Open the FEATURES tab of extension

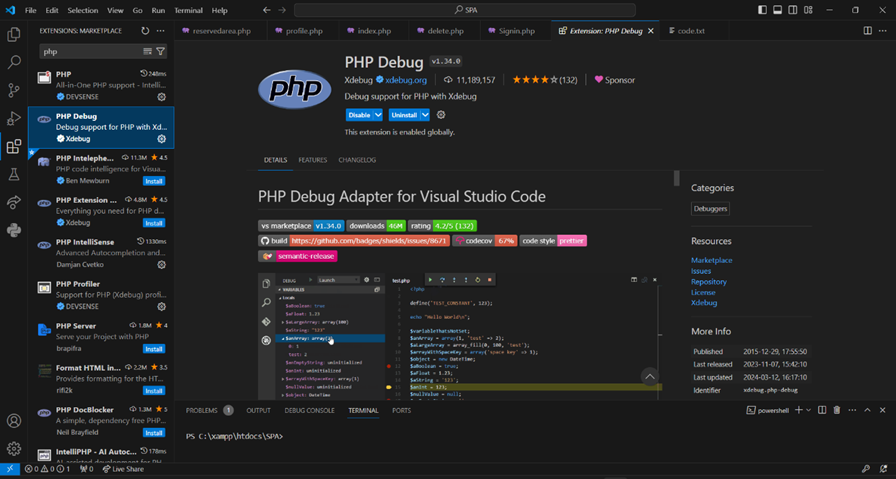[313, 160]
